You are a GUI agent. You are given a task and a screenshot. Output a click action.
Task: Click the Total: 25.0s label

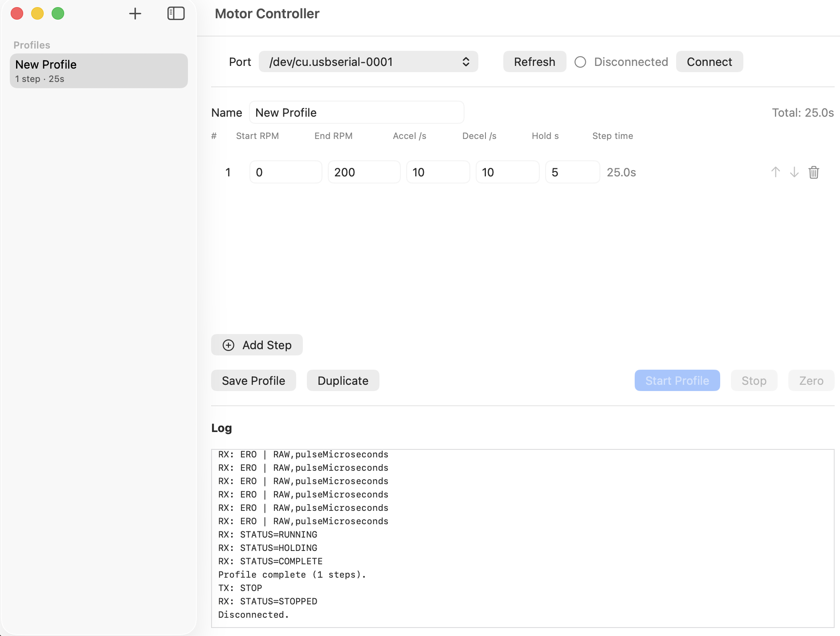click(803, 113)
